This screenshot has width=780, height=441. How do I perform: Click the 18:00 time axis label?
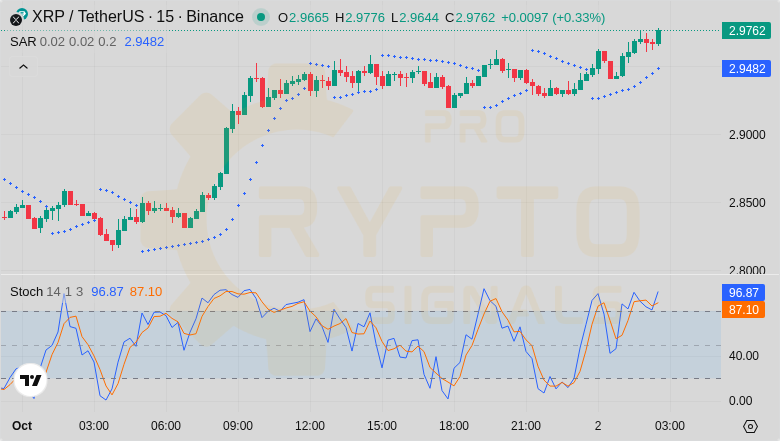[454, 426]
